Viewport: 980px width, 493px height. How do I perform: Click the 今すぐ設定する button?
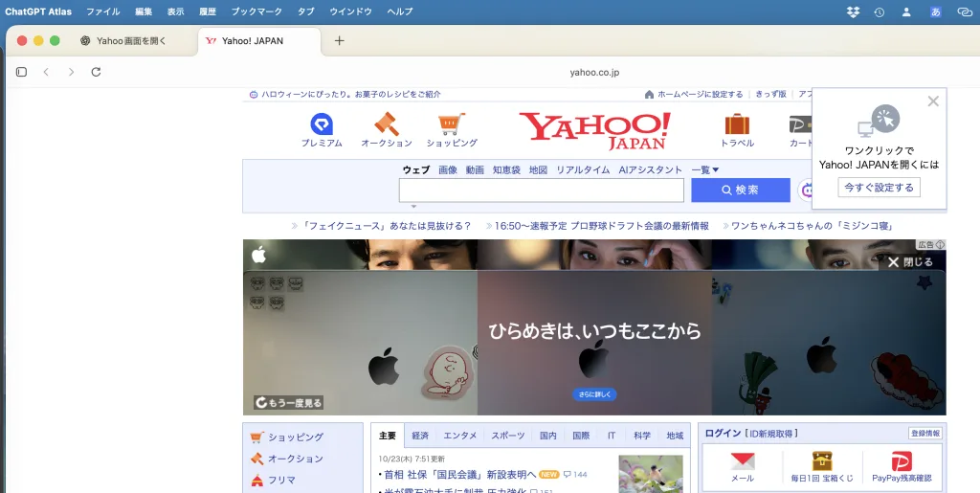[879, 188]
